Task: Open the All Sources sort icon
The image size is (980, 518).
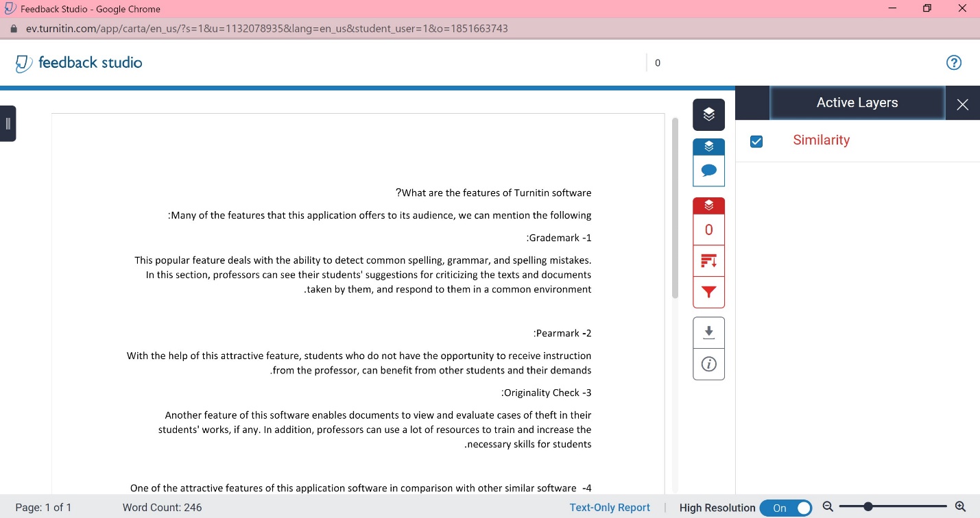Action: point(708,261)
